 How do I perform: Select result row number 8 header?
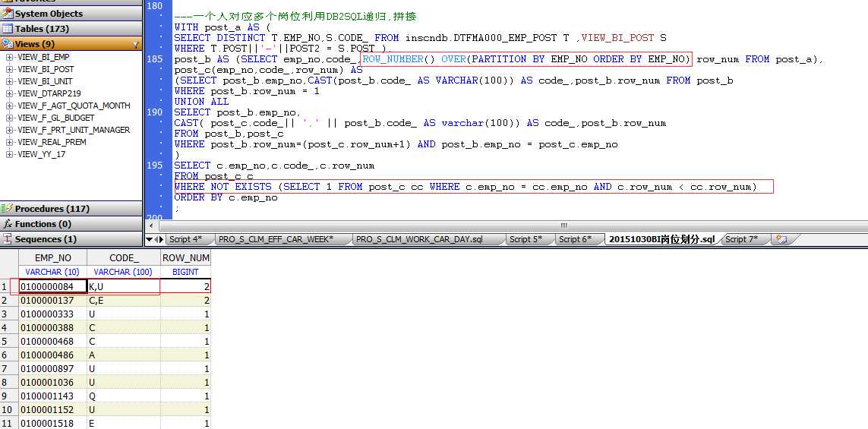9,383
